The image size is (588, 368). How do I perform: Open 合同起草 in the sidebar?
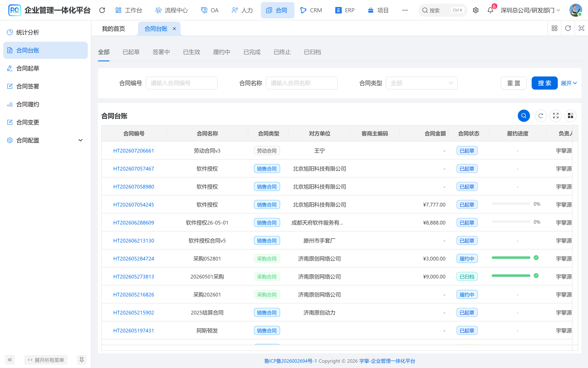pyautogui.click(x=46, y=68)
